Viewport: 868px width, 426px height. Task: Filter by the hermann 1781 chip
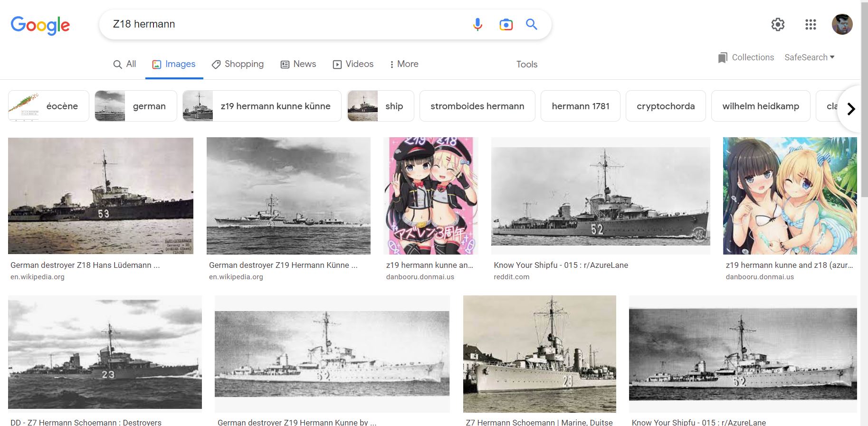(581, 106)
